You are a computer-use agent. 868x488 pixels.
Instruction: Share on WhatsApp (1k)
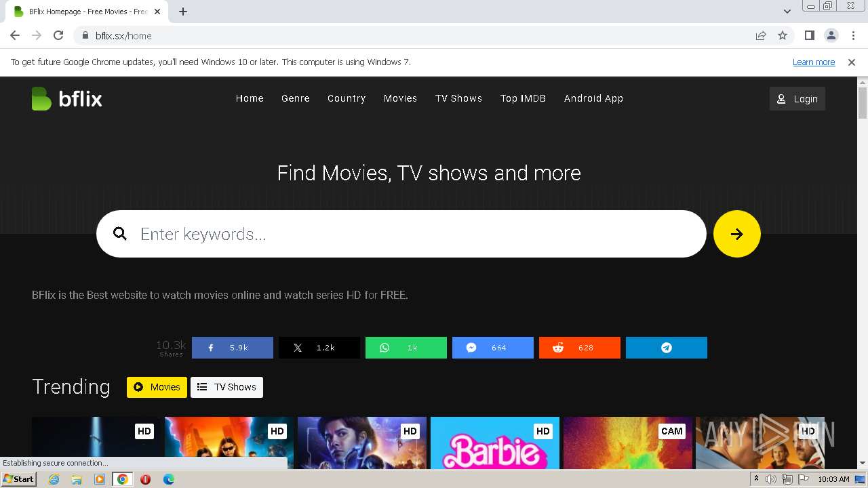(x=406, y=348)
